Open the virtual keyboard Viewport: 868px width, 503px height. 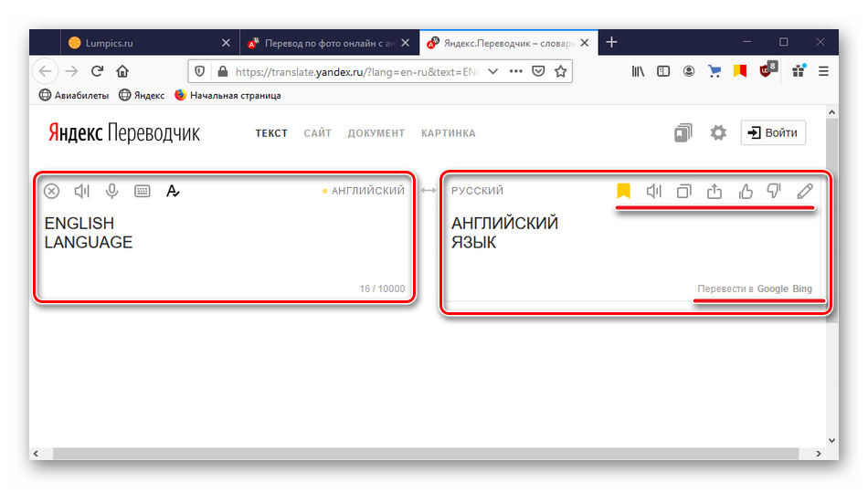[x=142, y=191]
